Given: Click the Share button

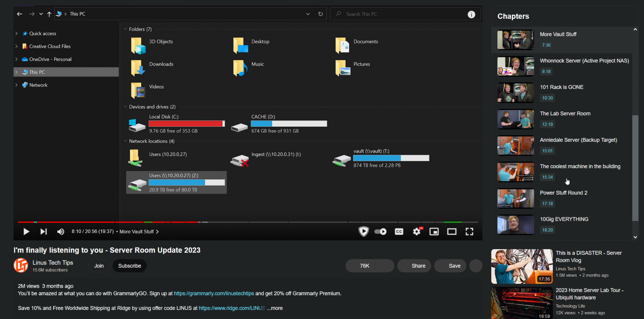Looking at the screenshot, I should [414, 266].
